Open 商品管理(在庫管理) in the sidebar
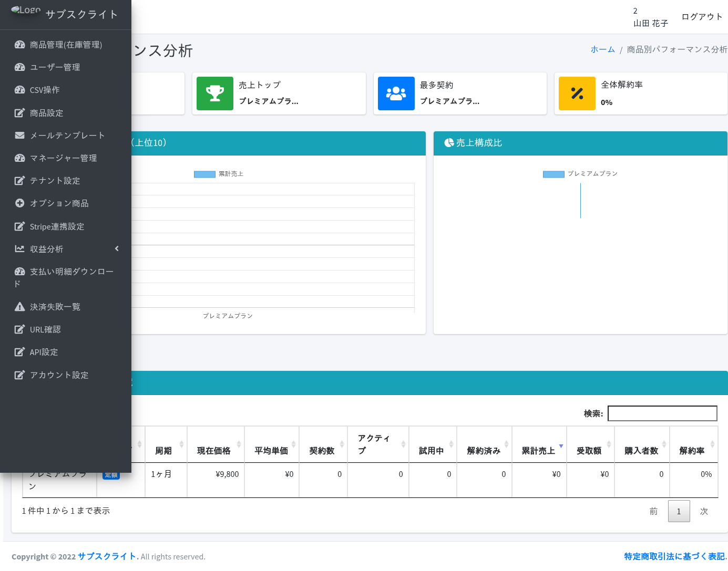This screenshot has height=571, width=728. pyautogui.click(x=66, y=45)
